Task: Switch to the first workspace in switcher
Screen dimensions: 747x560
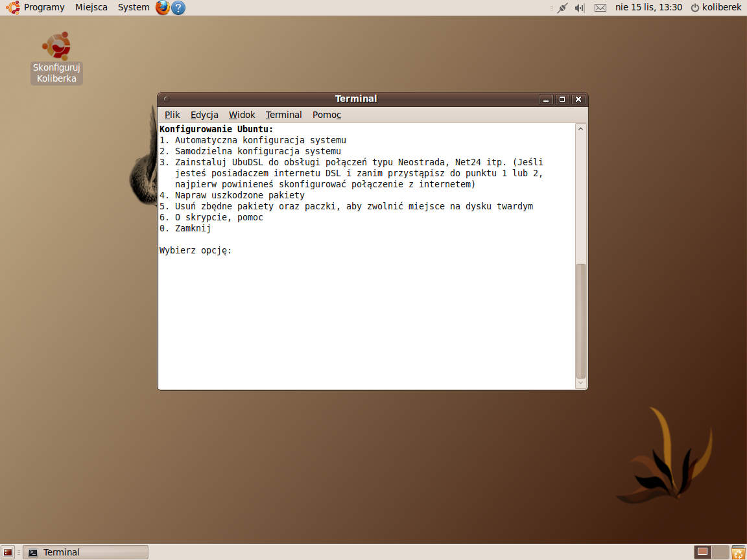Action: point(703,552)
